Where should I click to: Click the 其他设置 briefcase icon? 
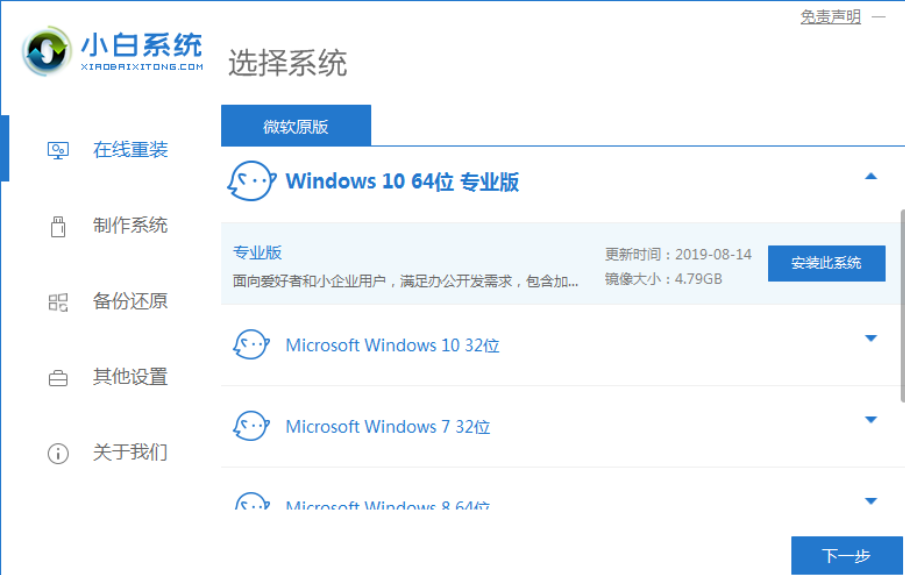pyautogui.click(x=58, y=378)
